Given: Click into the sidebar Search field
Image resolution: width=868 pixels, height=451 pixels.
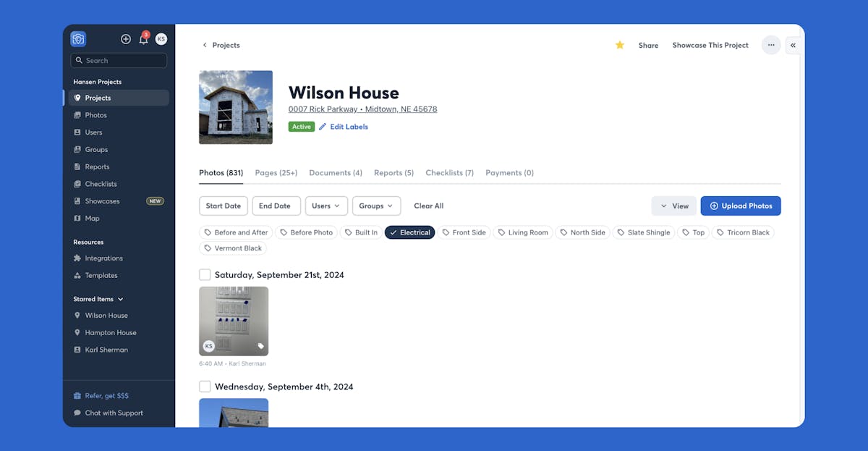Looking at the screenshot, I should [x=119, y=61].
